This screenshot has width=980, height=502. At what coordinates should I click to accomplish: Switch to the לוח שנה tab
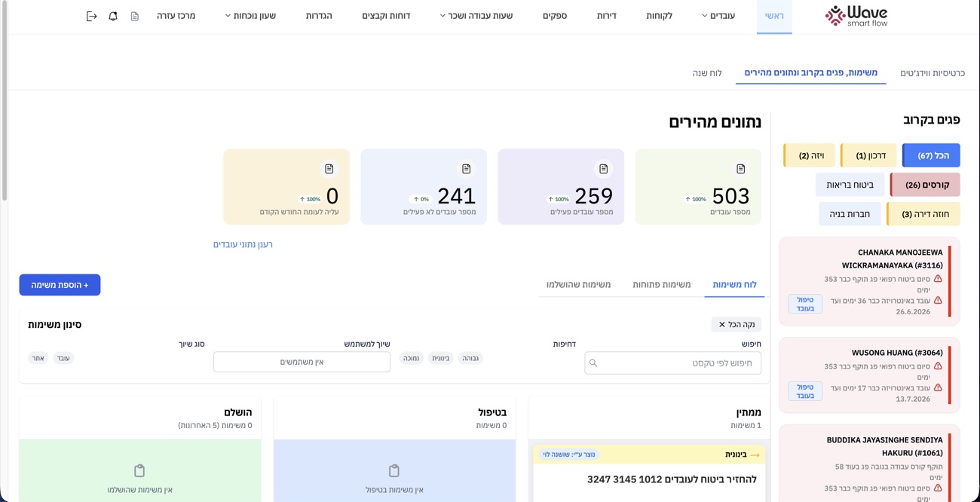[707, 73]
